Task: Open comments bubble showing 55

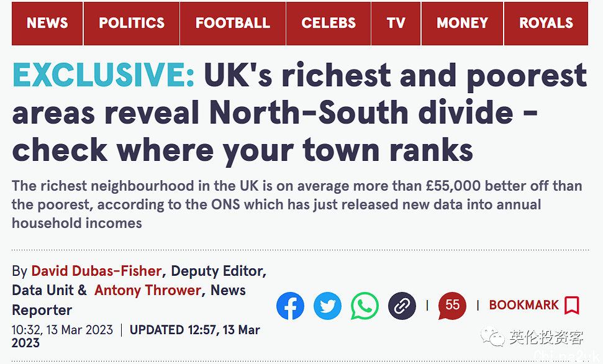Action: 452,306
